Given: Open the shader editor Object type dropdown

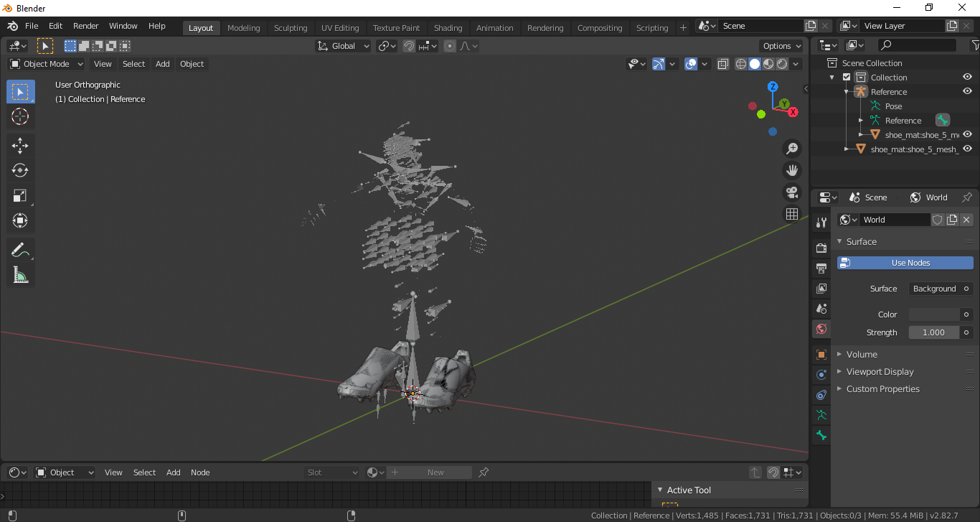Looking at the screenshot, I should [x=65, y=472].
